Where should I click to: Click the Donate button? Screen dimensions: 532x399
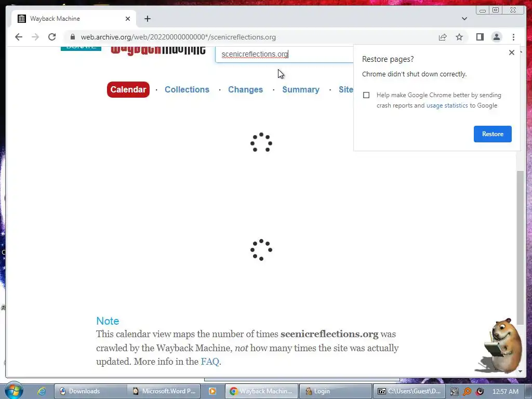pos(81,48)
